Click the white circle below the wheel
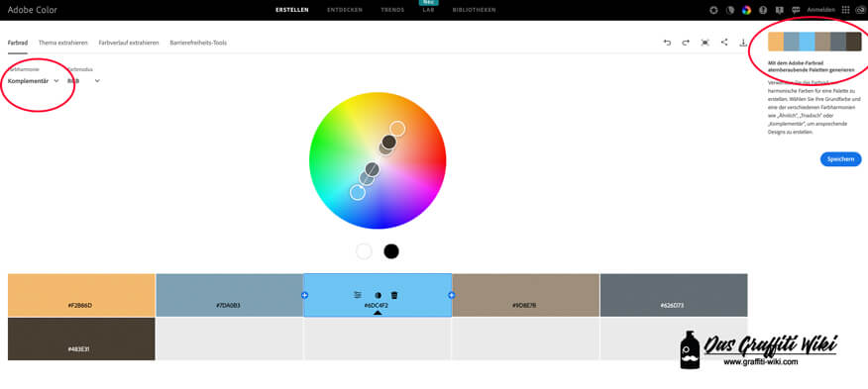Image resolution: width=868 pixels, height=389 pixels. point(364,251)
